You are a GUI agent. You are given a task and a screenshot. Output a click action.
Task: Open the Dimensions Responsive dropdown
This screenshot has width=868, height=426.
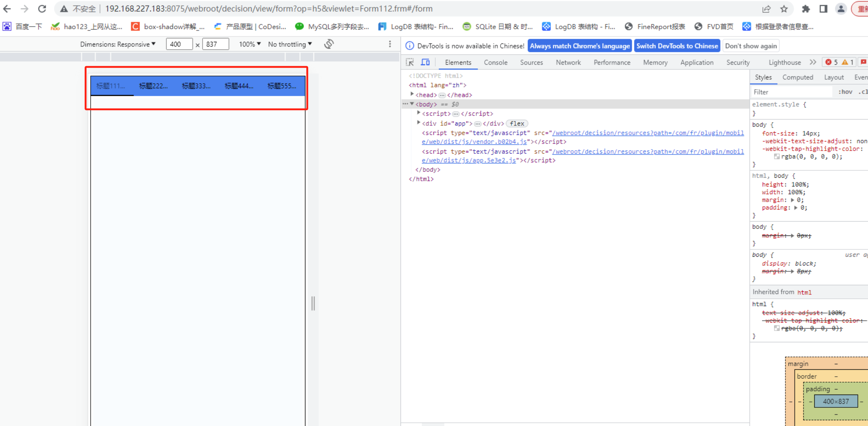point(118,44)
